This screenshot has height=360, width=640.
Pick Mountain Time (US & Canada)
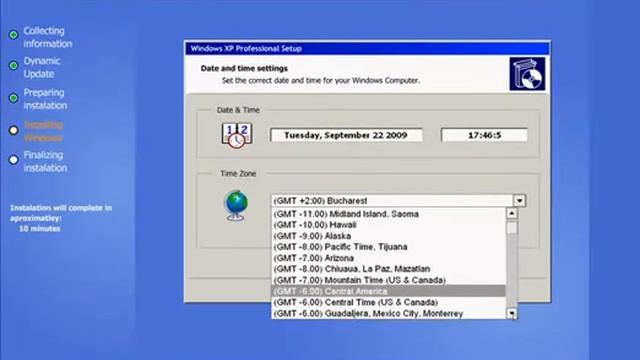(x=389, y=280)
